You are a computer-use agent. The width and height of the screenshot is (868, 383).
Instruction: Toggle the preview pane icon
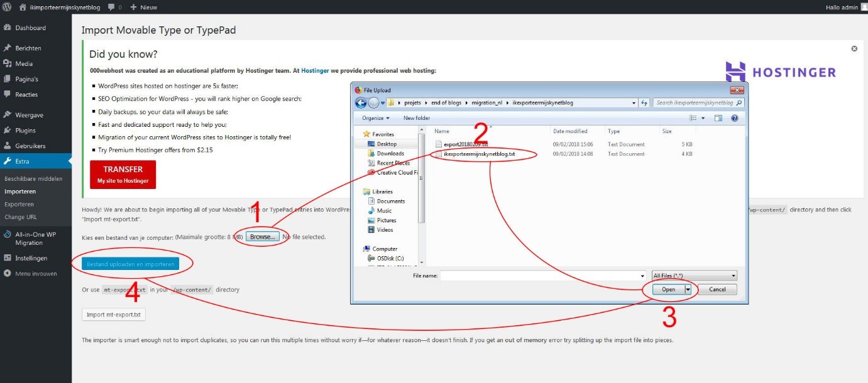(x=718, y=118)
